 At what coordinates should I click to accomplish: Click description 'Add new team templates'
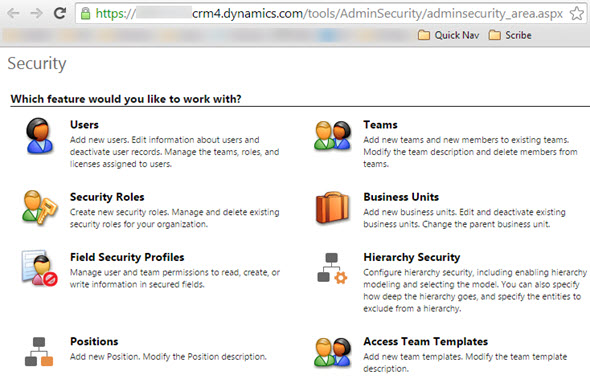(465, 363)
